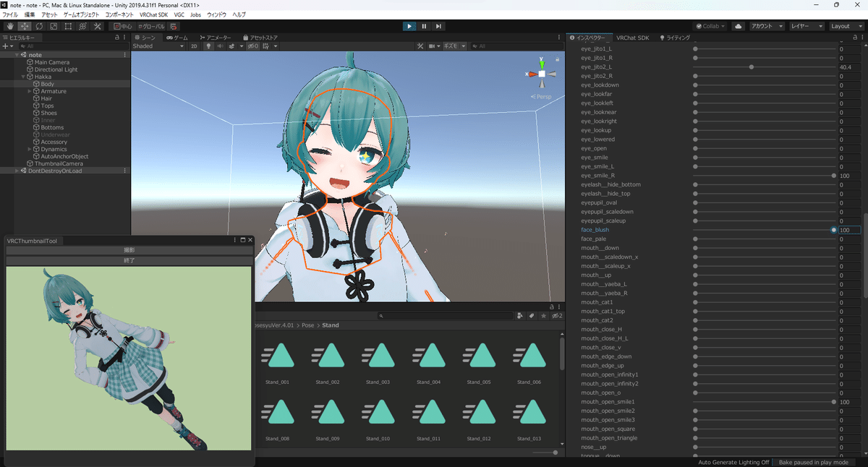The width and height of the screenshot is (868, 467).
Task: Lock the Hierarchy panel
Action: point(117,37)
